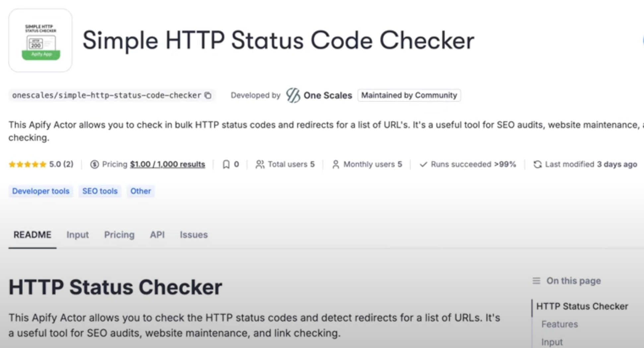Switch to the Input tab
Viewport: 644px width, 348px height.
(x=78, y=235)
